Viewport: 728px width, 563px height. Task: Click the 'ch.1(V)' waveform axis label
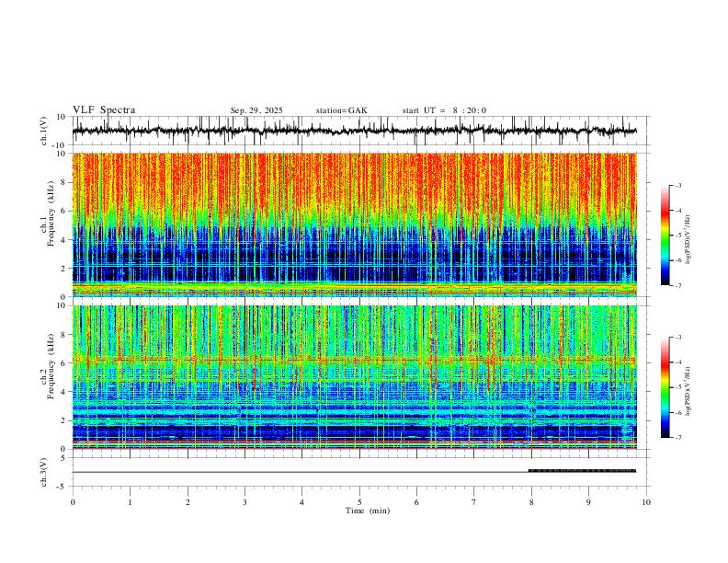point(44,131)
